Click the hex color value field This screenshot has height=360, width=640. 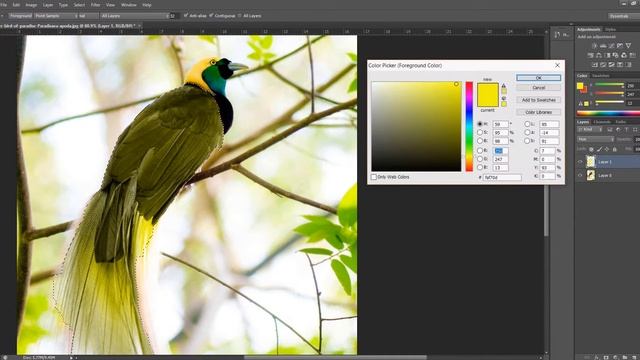tap(502, 177)
